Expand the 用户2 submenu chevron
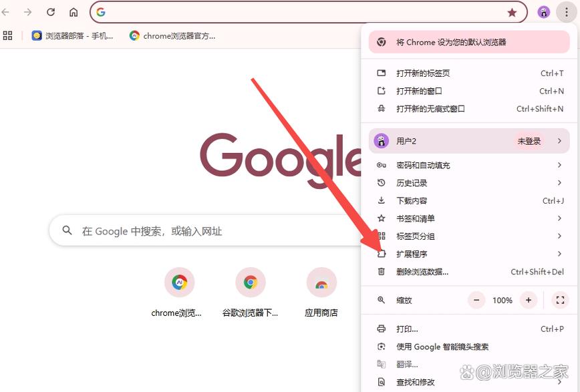580x392 pixels. [x=559, y=141]
